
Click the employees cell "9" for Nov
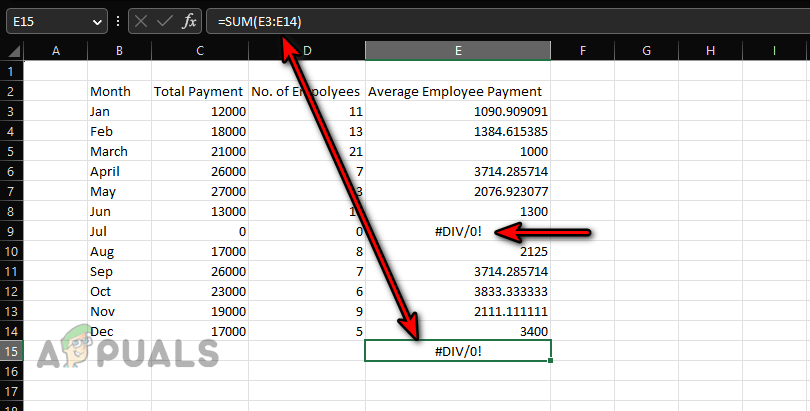307,311
